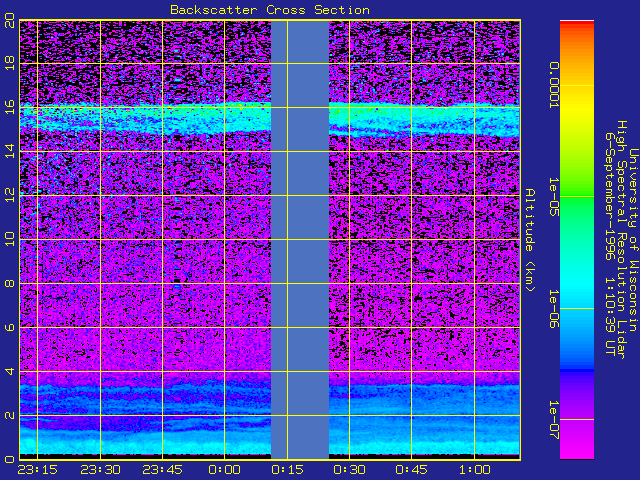Click the 0:30 time axis label
The image size is (640, 480).
click(x=349, y=470)
